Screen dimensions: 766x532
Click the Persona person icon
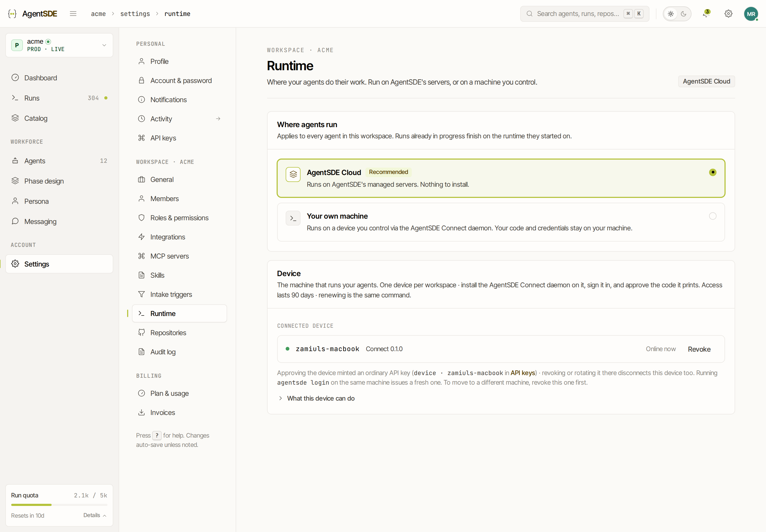click(15, 201)
